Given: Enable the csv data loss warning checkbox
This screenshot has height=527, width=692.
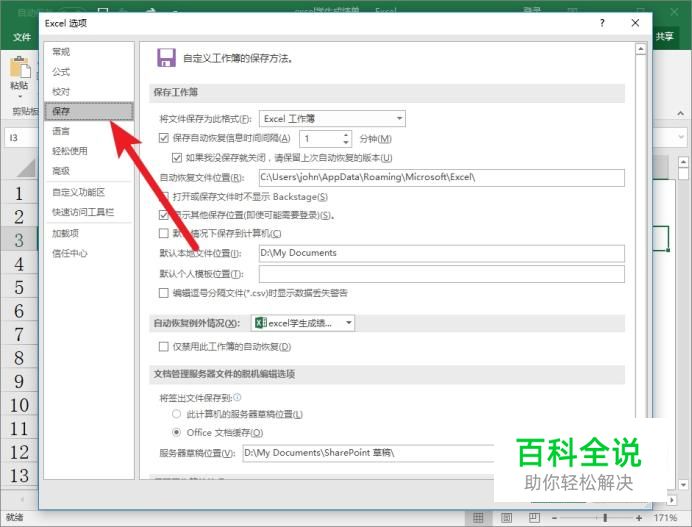Looking at the screenshot, I should (164, 293).
